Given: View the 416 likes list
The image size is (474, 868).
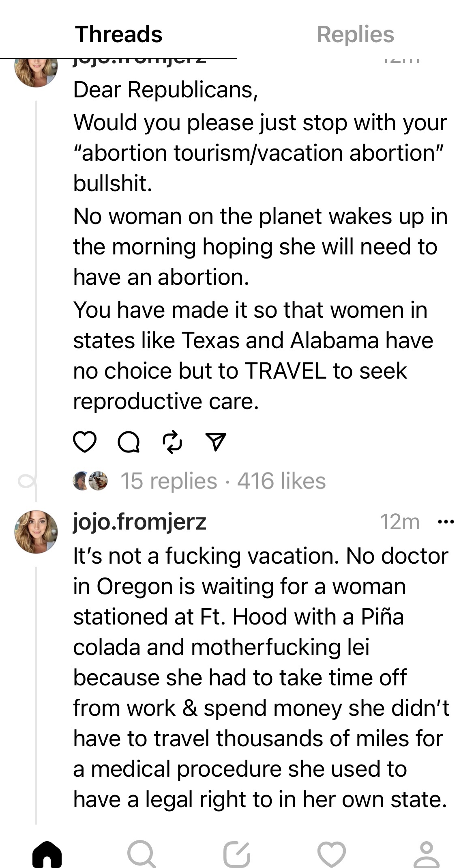Looking at the screenshot, I should (281, 481).
